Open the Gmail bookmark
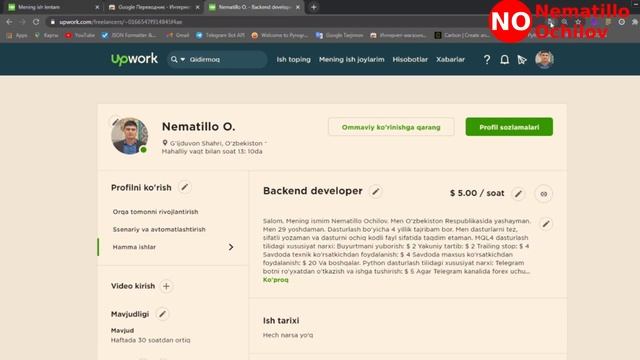The image size is (640, 360). pos(178,36)
